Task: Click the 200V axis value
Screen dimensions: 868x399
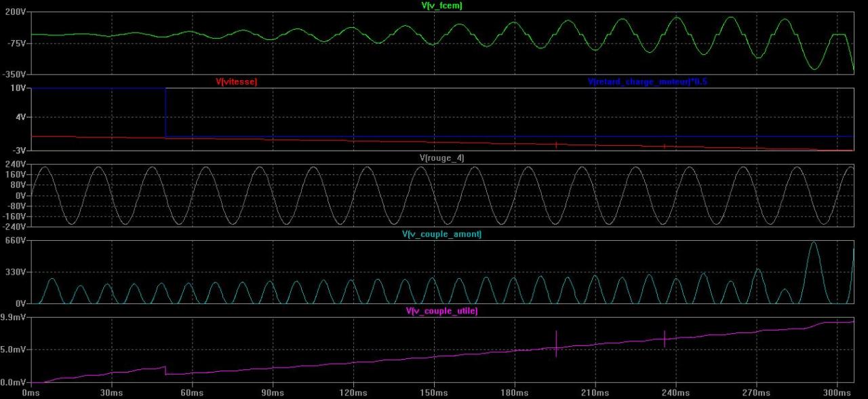Action: tap(16, 13)
